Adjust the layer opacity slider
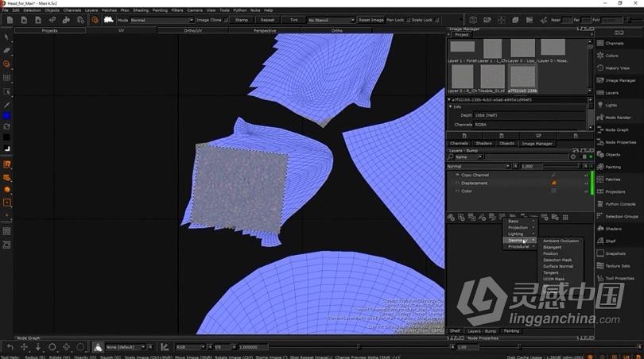The height and width of the screenshot is (359, 644). click(x=563, y=166)
